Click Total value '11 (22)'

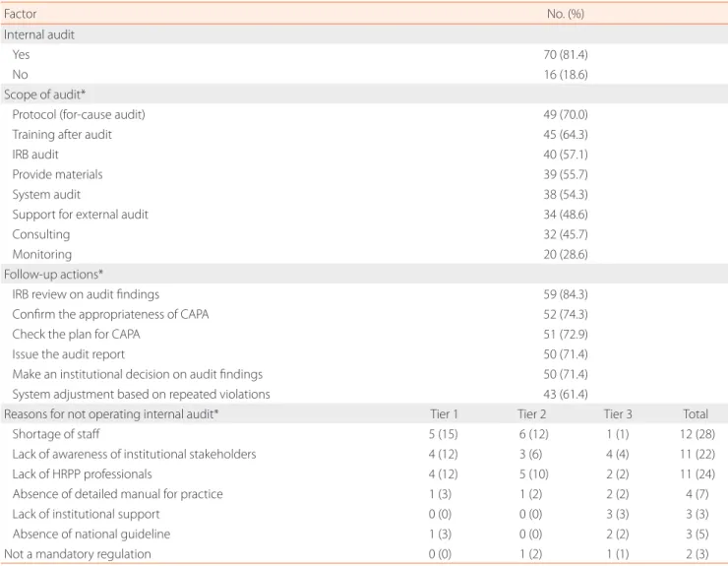698,455
